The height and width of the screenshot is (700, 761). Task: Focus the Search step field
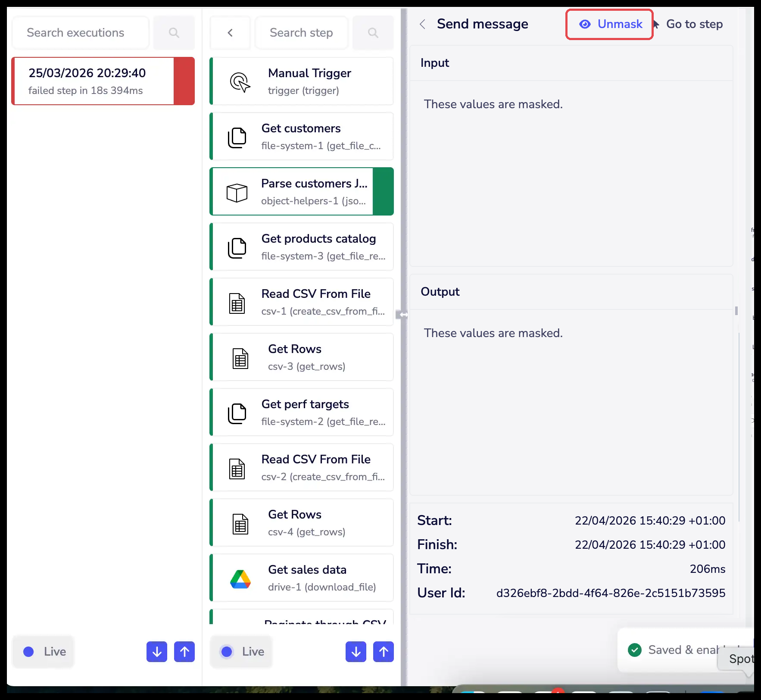[x=301, y=33]
